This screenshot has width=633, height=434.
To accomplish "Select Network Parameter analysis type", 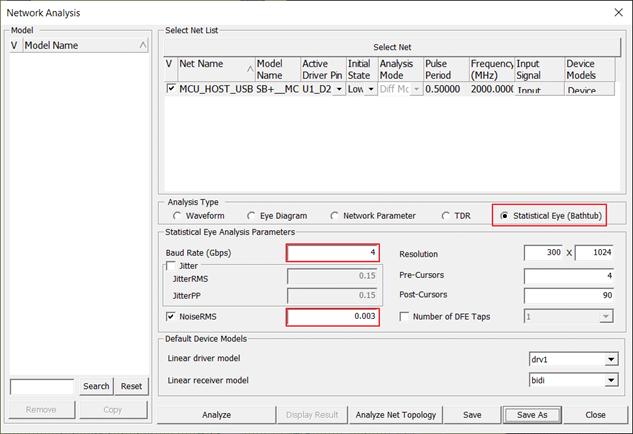I will (335, 216).
